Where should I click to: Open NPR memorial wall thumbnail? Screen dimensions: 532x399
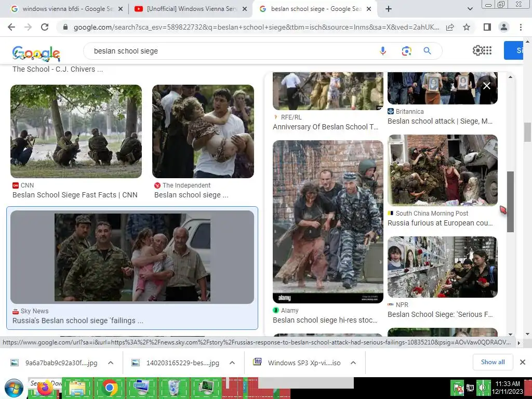coord(443,267)
